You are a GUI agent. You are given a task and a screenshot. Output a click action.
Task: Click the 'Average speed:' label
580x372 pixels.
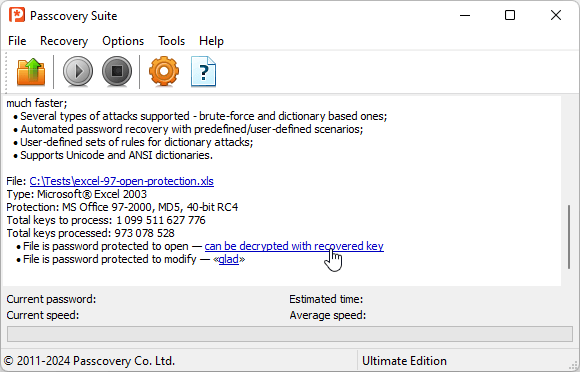coord(327,315)
